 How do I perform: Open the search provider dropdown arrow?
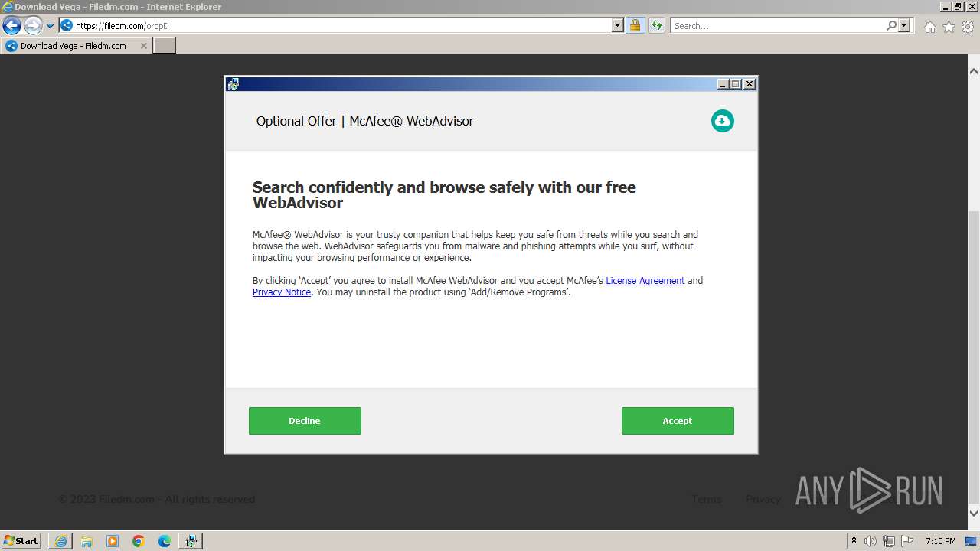[x=904, y=26]
